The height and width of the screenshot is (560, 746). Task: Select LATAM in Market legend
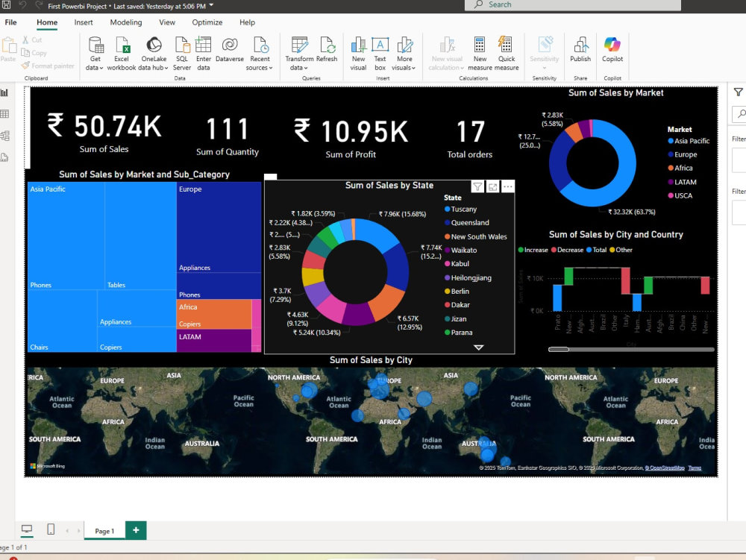tap(682, 182)
